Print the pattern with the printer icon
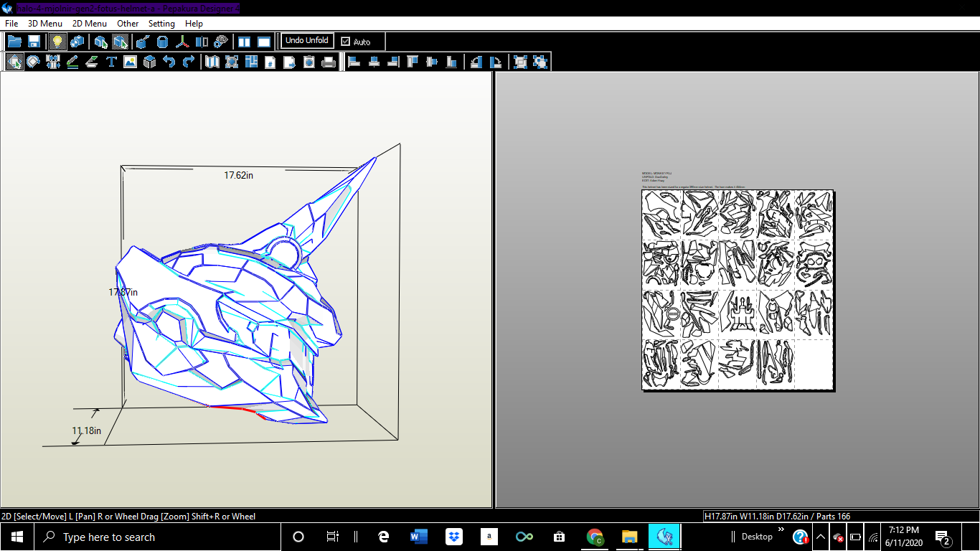The height and width of the screenshot is (551, 980). click(x=329, y=62)
